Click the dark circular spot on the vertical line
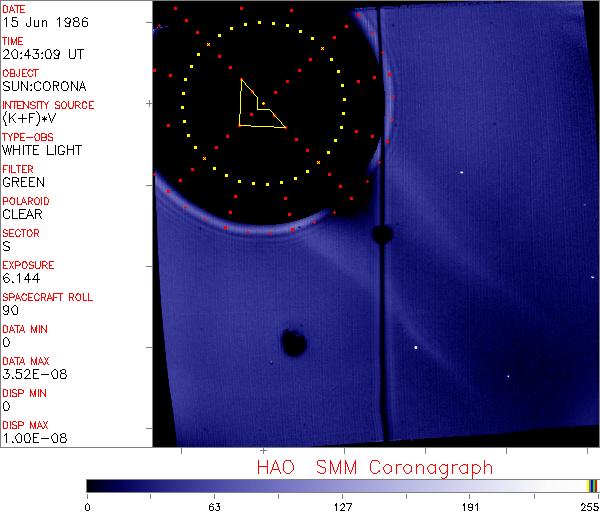The image size is (600, 512). [x=381, y=234]
